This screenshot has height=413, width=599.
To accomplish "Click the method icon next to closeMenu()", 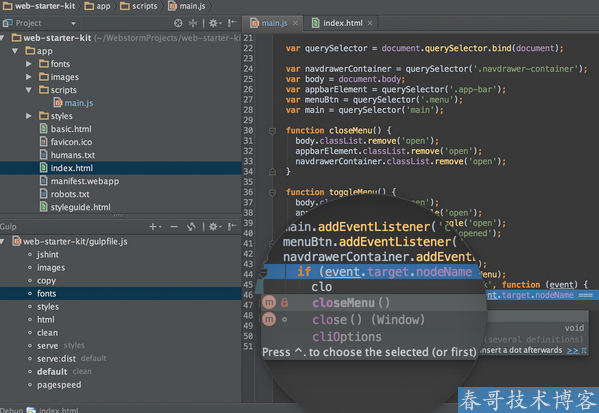I will click(269, 303).
